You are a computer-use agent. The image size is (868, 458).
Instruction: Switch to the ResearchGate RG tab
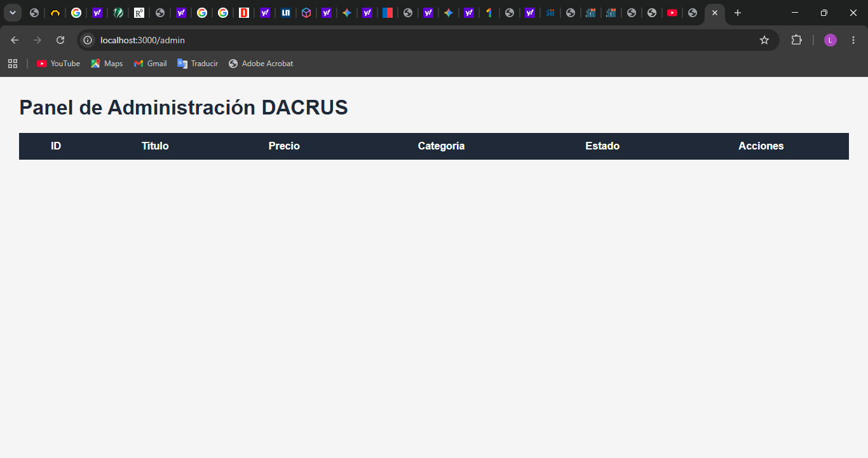(x=139, y=13)
